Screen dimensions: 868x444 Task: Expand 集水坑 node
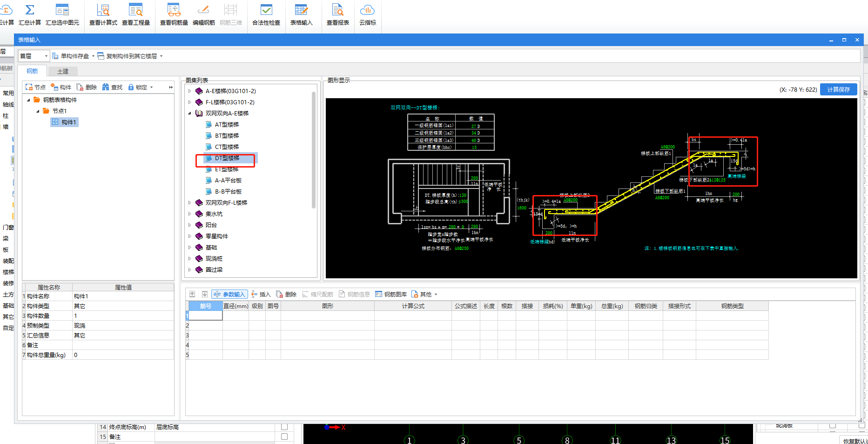(x=189, y=214)
